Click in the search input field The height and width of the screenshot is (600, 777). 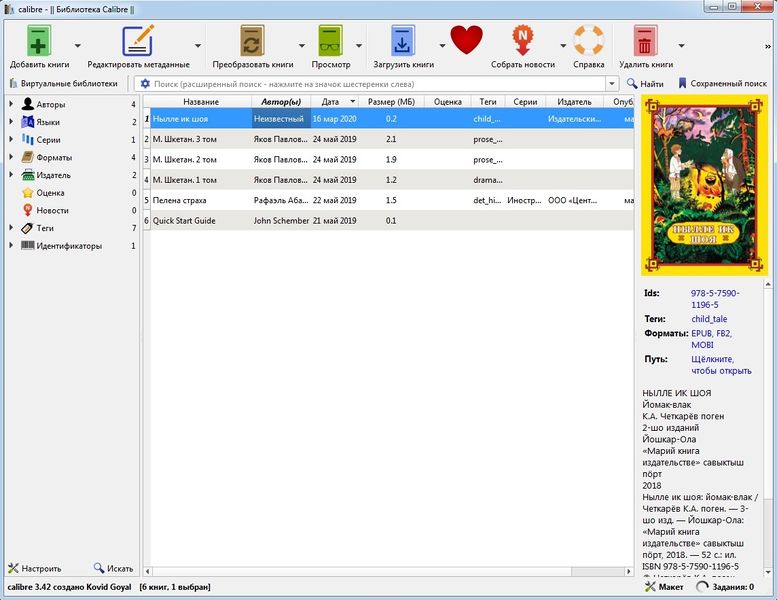coord(377,84)
